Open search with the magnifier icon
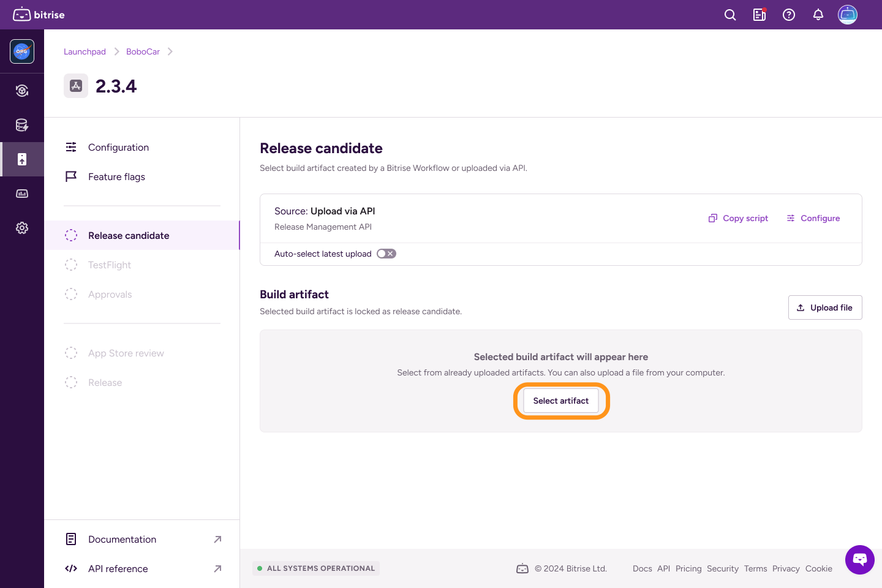Viewport: 882px width, 588px height. click(x=730, y=15)
